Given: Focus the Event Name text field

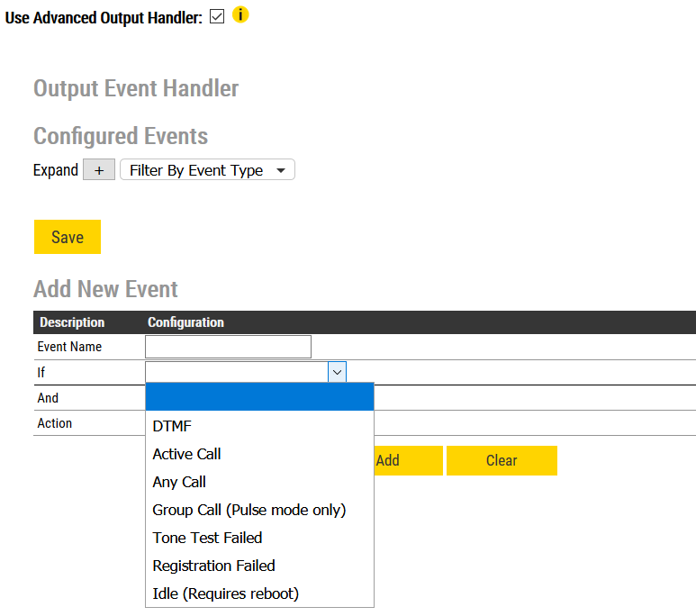Looking at the screenshot, I should [x=228, y=347].
